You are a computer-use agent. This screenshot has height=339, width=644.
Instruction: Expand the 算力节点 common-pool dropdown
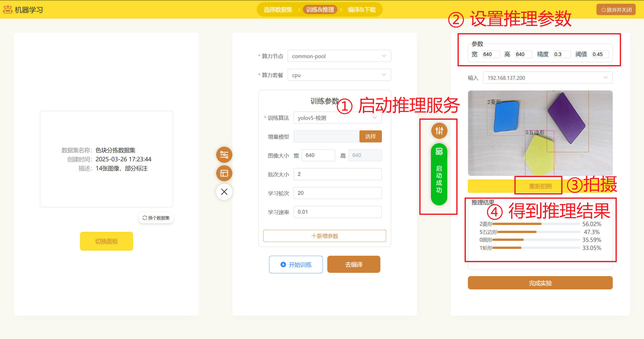click(339, 56)
